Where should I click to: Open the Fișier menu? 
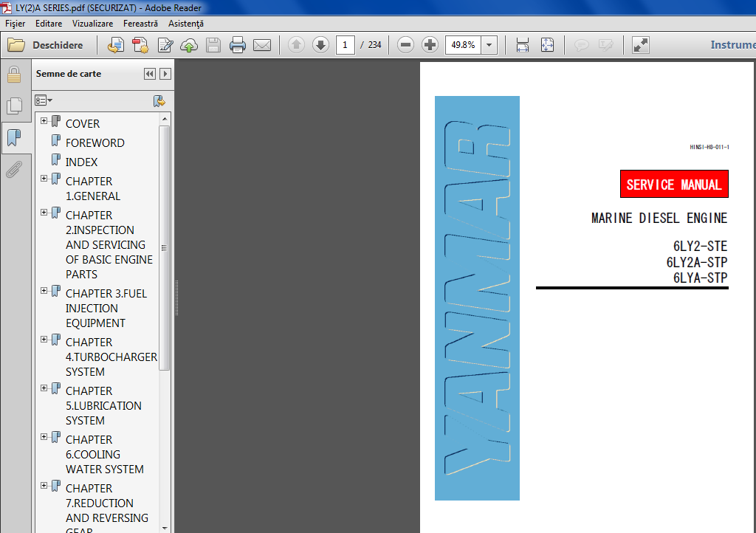(x=16, y=24)
